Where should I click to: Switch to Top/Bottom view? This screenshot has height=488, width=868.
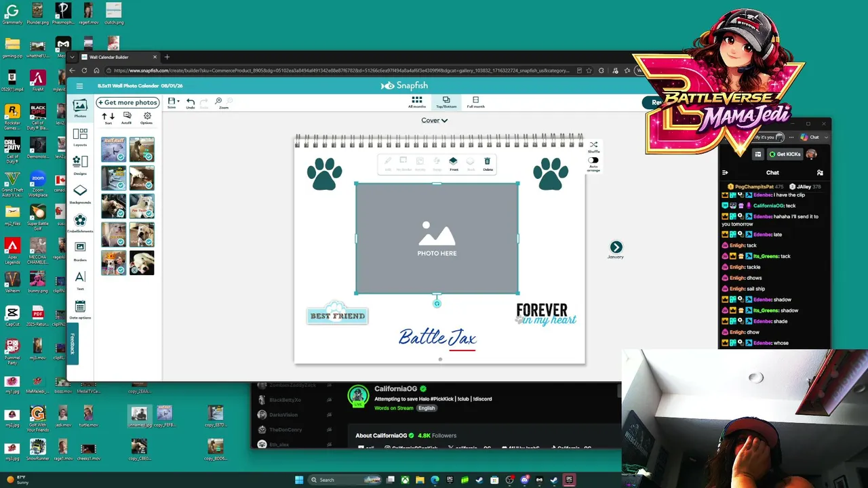(446, 102)
